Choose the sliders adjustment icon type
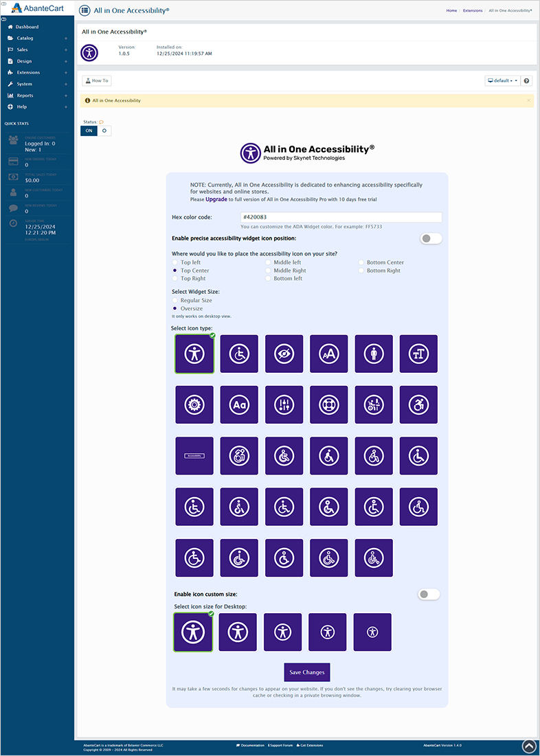This screenshot has width=540, height=756. tap(284, 405)
